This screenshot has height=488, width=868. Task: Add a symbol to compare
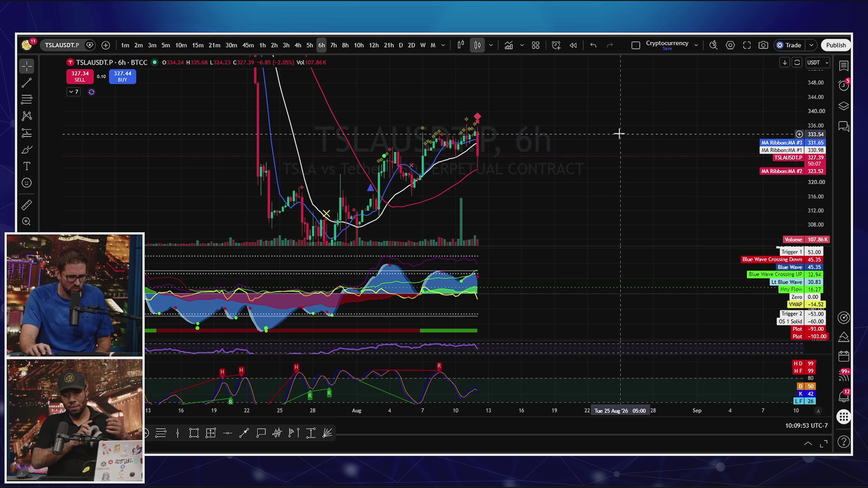(105, 45)
